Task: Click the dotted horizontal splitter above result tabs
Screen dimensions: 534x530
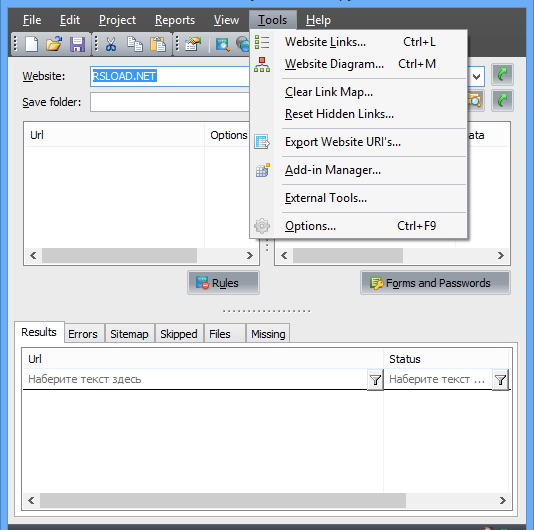Action: [266, 311]
